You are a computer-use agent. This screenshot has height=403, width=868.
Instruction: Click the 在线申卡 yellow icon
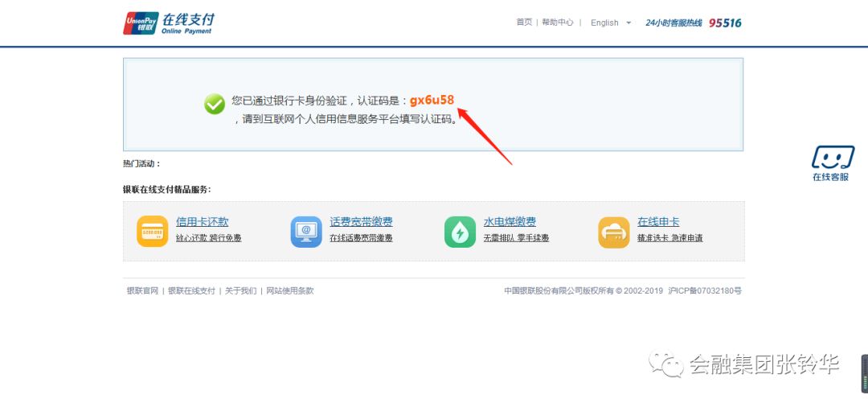coord(614,231)
